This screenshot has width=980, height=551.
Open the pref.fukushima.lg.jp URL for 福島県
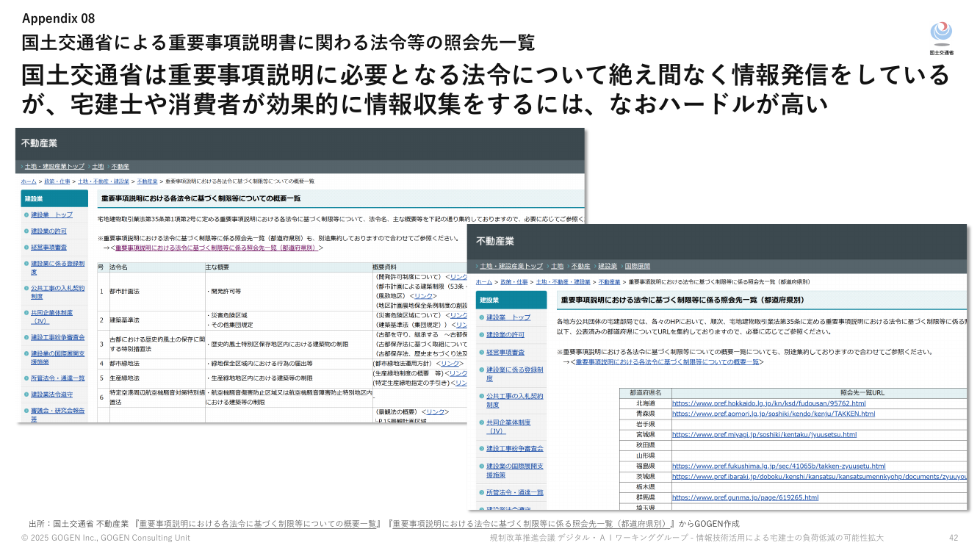point(779,466)
